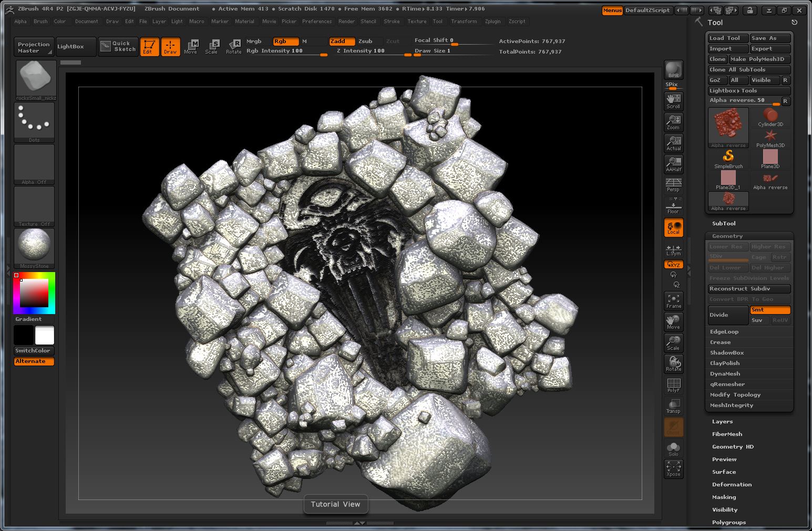Expand the Deformation sub-palette

click(732, 484)
